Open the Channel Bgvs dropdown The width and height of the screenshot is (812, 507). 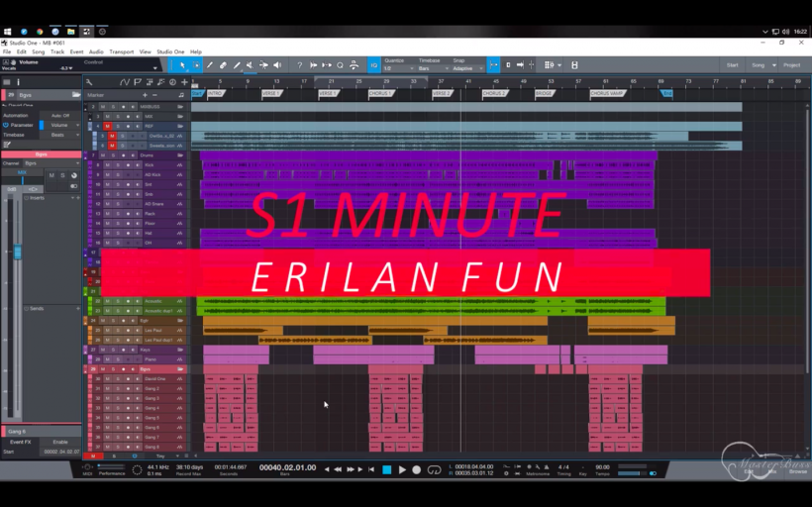tap(51, 163)
